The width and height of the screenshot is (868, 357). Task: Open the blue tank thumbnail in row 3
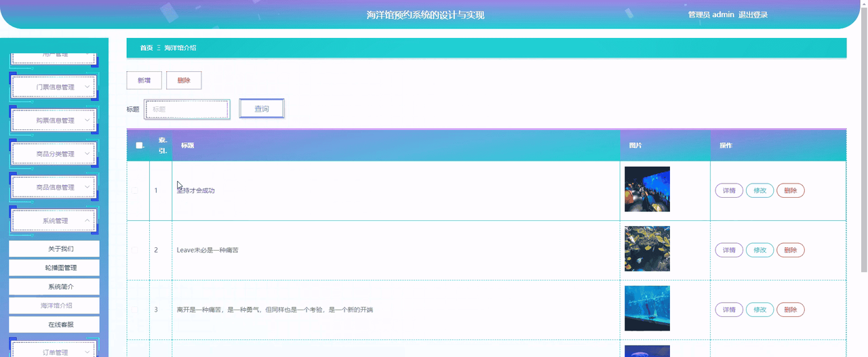click(x=647, y=308)
